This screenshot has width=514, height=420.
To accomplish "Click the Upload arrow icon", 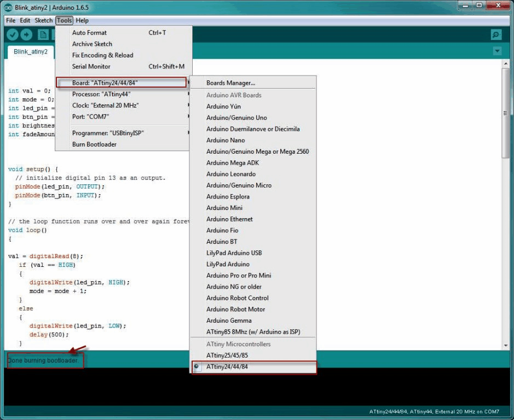I will click(27, 34).
